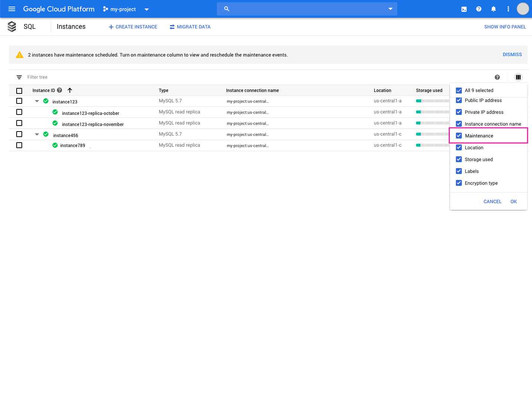
Task: Collapse instance123 tree node
Action: point(37,101)
